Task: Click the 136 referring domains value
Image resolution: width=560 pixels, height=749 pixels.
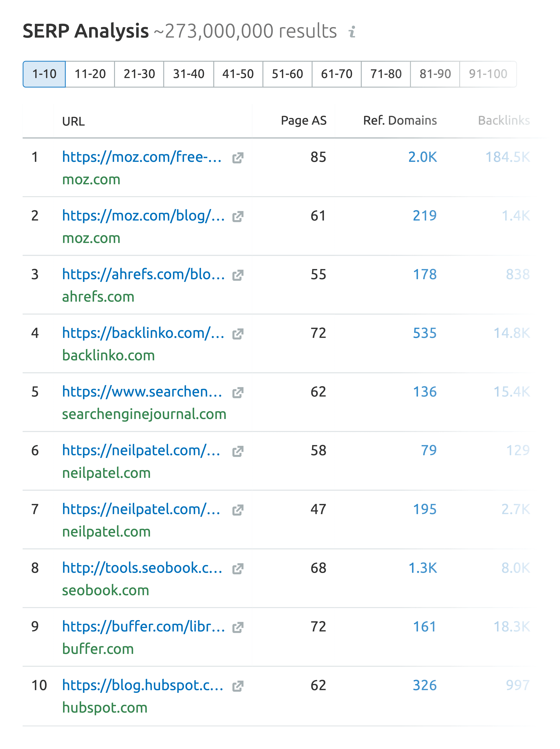Action: [425, 392]
